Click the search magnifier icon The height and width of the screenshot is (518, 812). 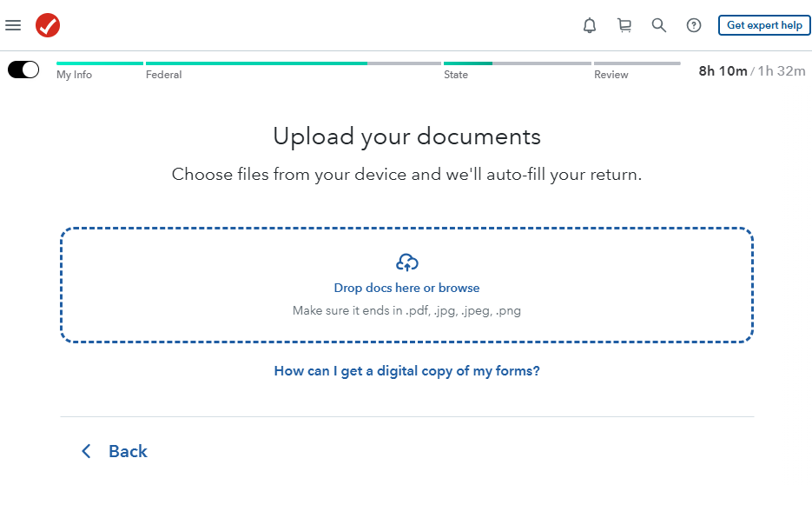[x=659, y=25]
